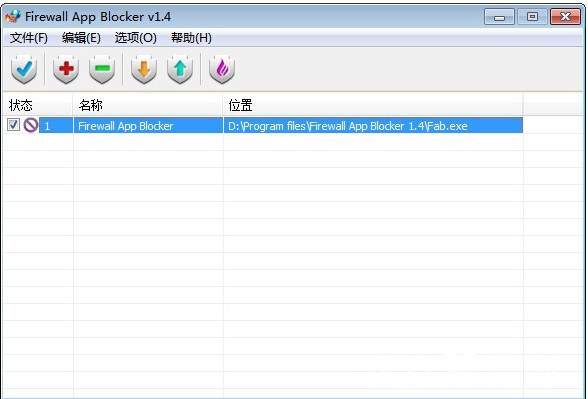Select the D:\Program files Fab.exe path cell
Screen dimensions: 588x399
[x=373, y=126]
